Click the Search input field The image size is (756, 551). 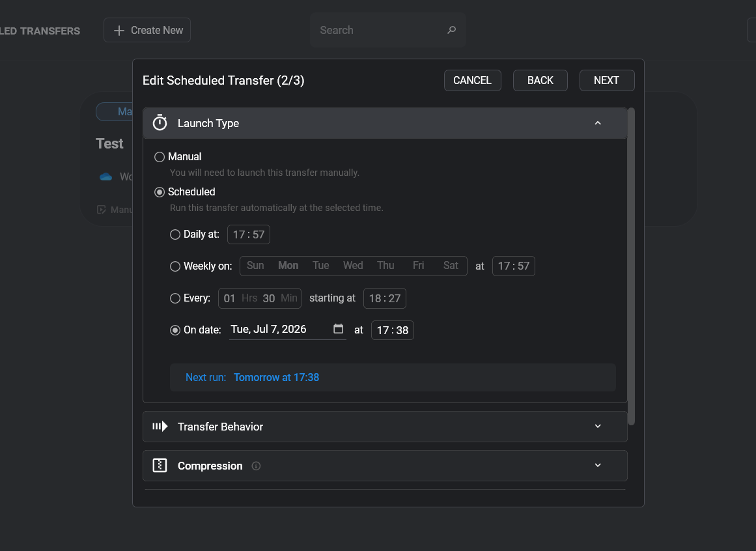click(x=387, y=30)
